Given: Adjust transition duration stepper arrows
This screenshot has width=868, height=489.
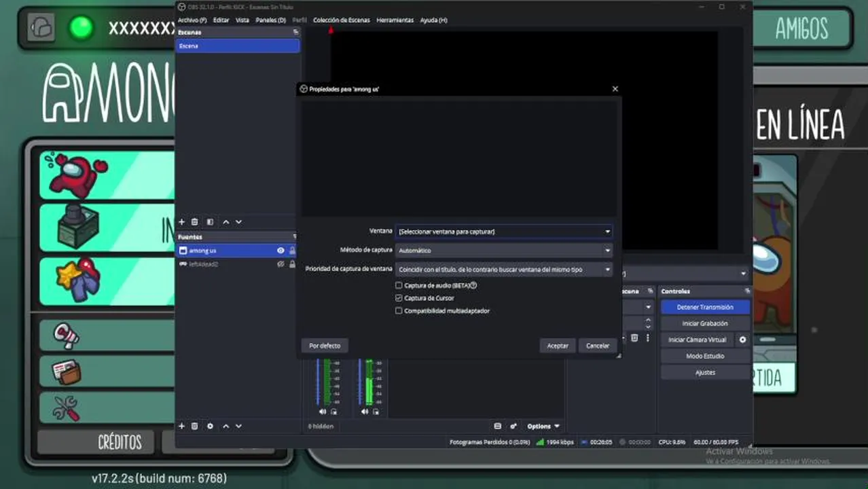Looking at the screenshot, I should (x=648, y=323).
